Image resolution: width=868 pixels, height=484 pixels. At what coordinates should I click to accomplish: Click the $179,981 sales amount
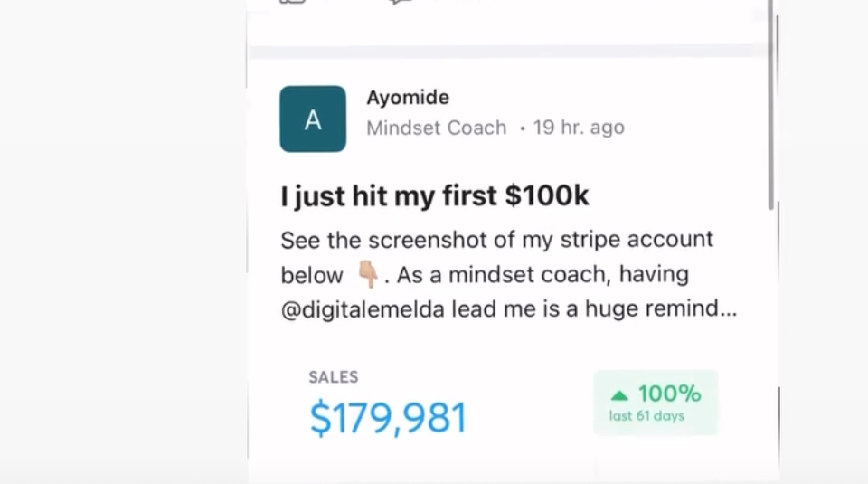388,418
